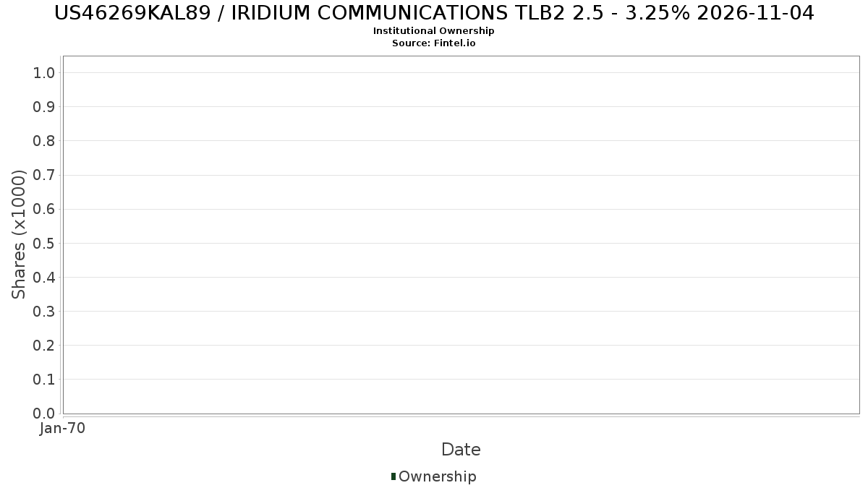The height and width of the screenshot is (488, 868).
Task: Click the green Ownership legend swatch
Action: tap(393, 476)
